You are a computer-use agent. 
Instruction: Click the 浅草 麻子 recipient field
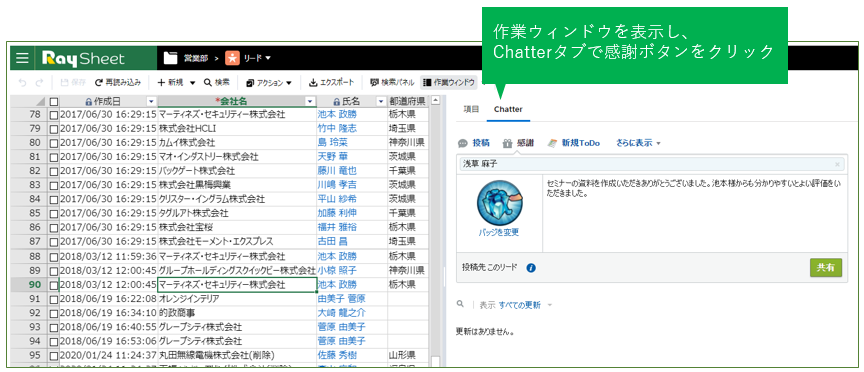coord(652,164)
